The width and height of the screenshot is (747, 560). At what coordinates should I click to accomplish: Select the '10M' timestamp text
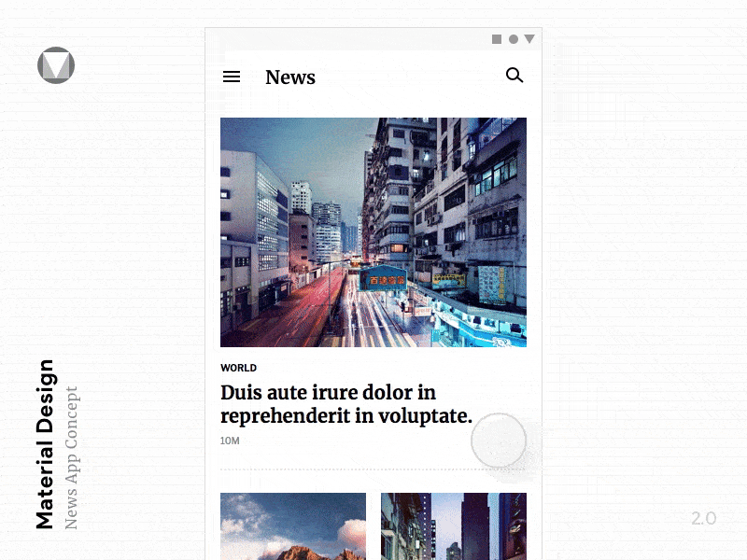click(x=228, y=440)
